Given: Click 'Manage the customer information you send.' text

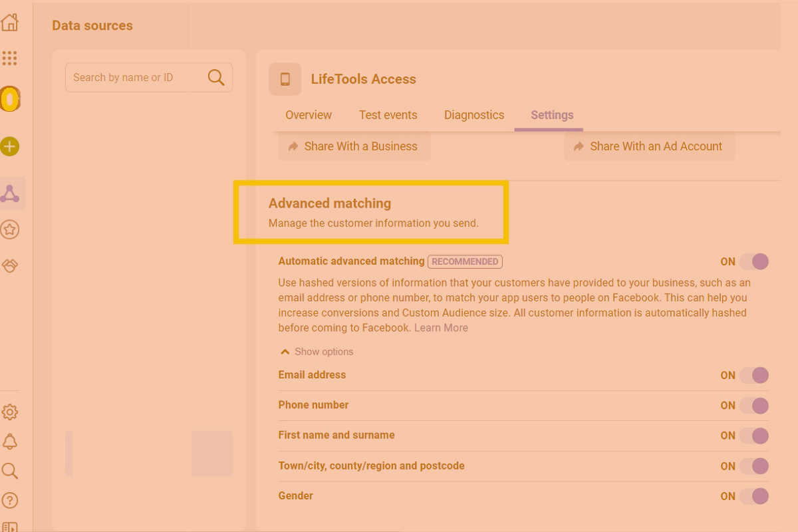Looking at the screenshot, I should 374,223.
